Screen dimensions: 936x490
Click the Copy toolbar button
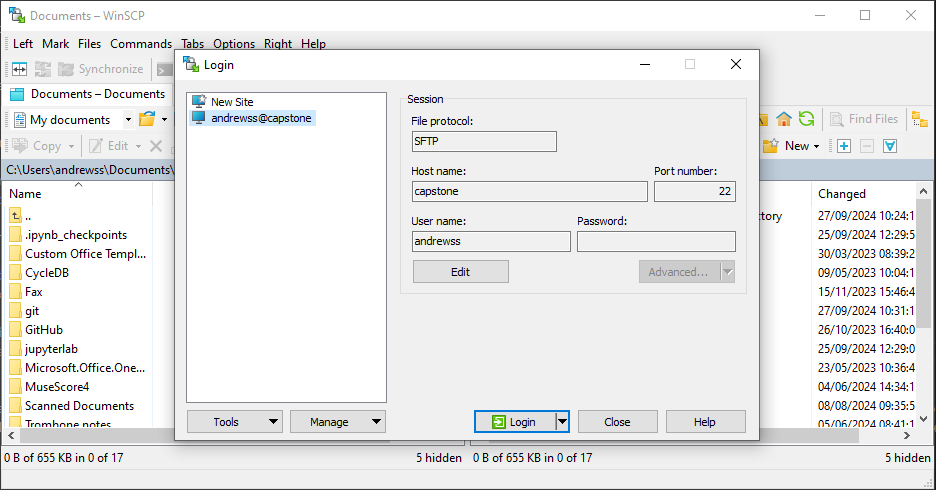[x=37, y=146]
